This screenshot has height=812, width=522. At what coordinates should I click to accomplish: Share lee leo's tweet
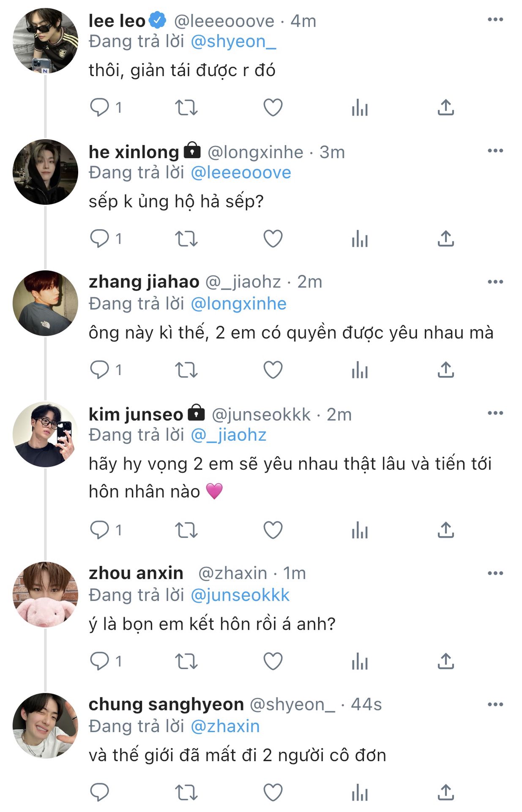445,107
